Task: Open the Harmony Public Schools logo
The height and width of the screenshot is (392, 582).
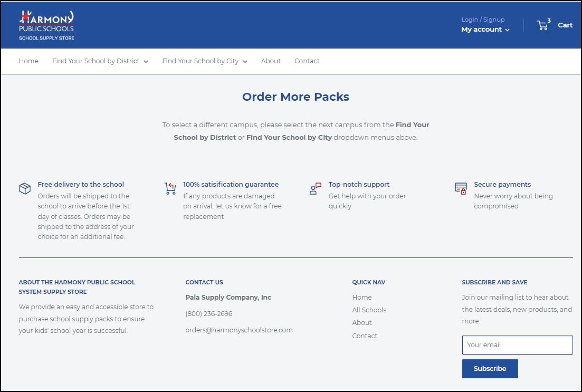Action: click(x=46, y=25)
